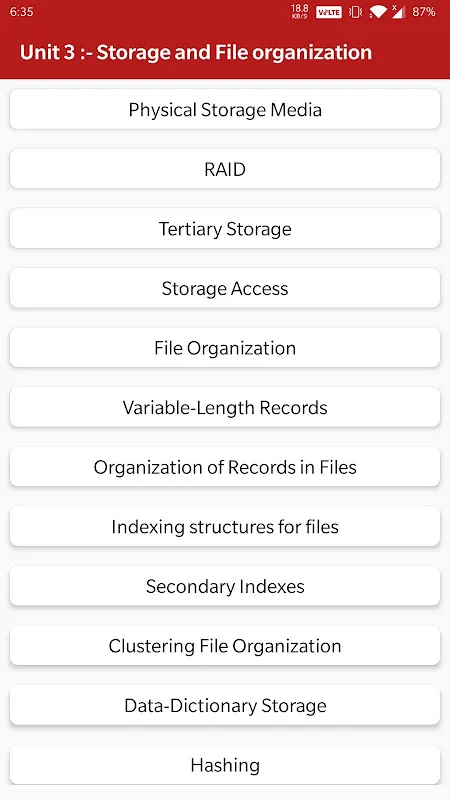Tap the mobile signal strength icon
Image resolution: width=450 pixels, height=800 pixels.
(x=398, y=12)
